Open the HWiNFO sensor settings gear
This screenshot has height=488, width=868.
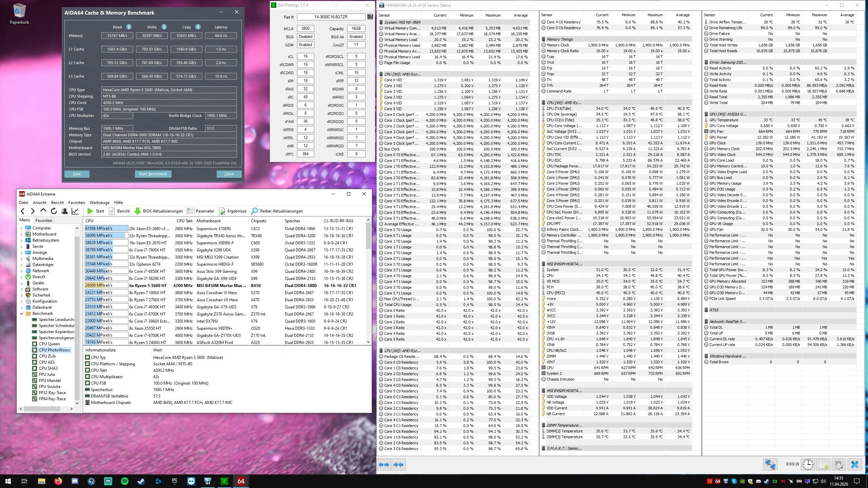(x=839, y=464)
